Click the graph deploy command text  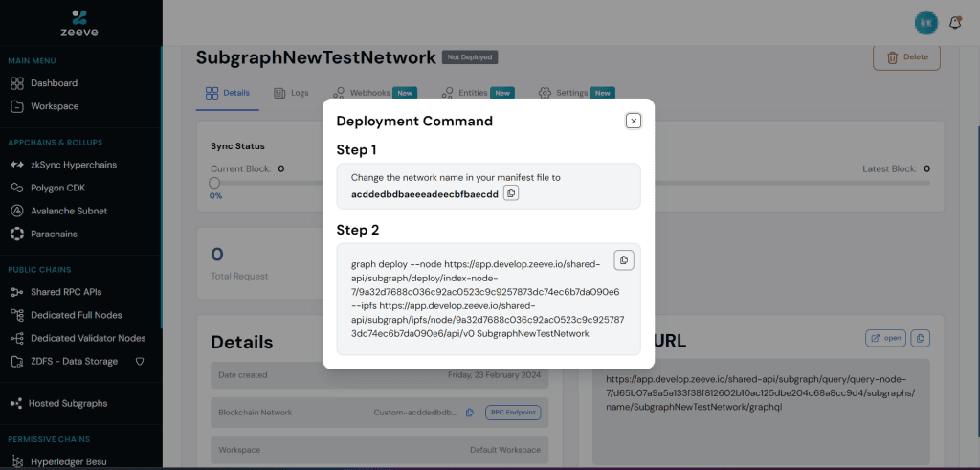click(x=487, y=299)
